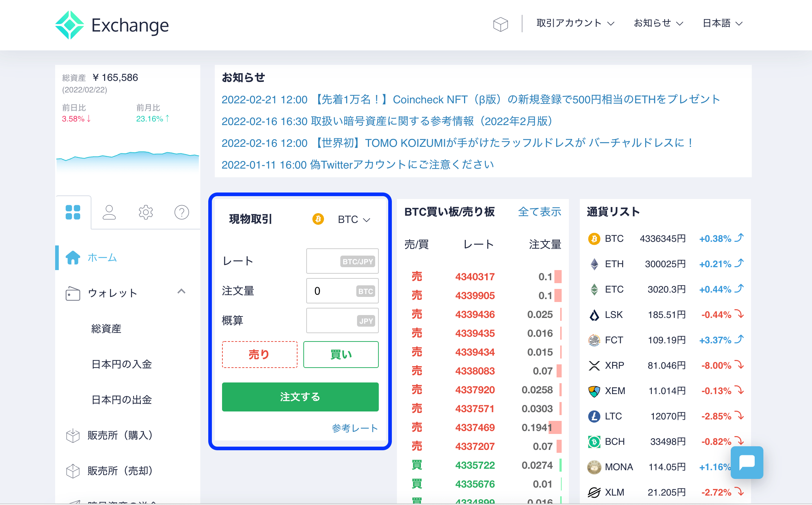
Task: Click the profile icon in the sidebar
Action: point(110,212)
